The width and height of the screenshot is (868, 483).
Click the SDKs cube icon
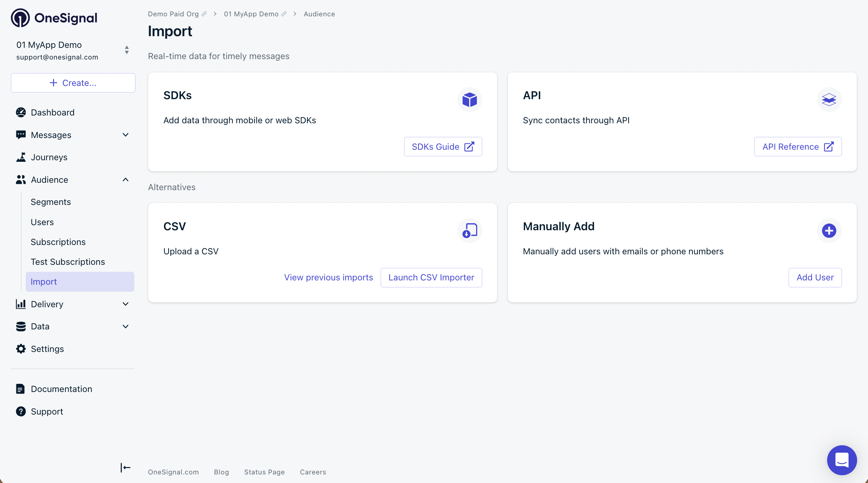(469, 100)
